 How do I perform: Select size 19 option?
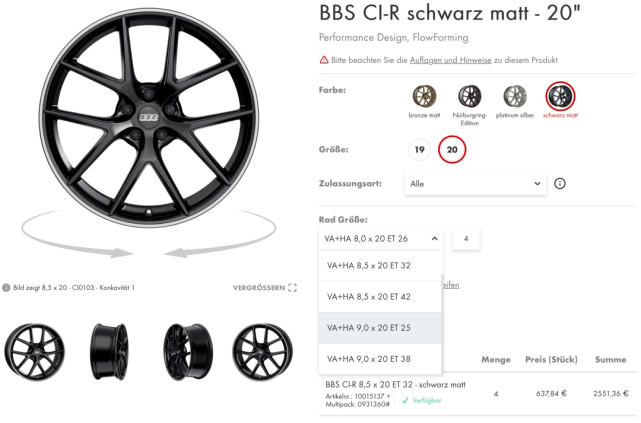420,150
